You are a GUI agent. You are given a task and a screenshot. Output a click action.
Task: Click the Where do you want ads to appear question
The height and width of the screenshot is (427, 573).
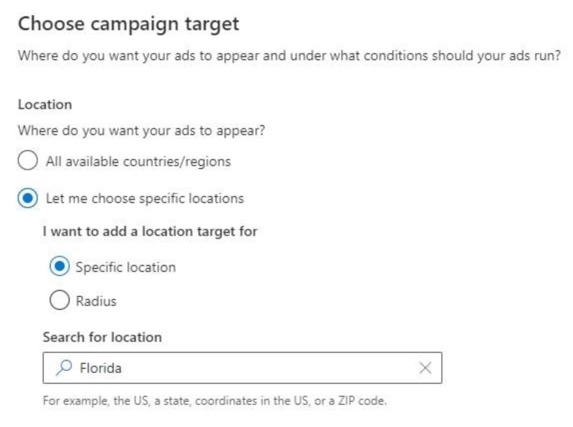click(141, 131)
